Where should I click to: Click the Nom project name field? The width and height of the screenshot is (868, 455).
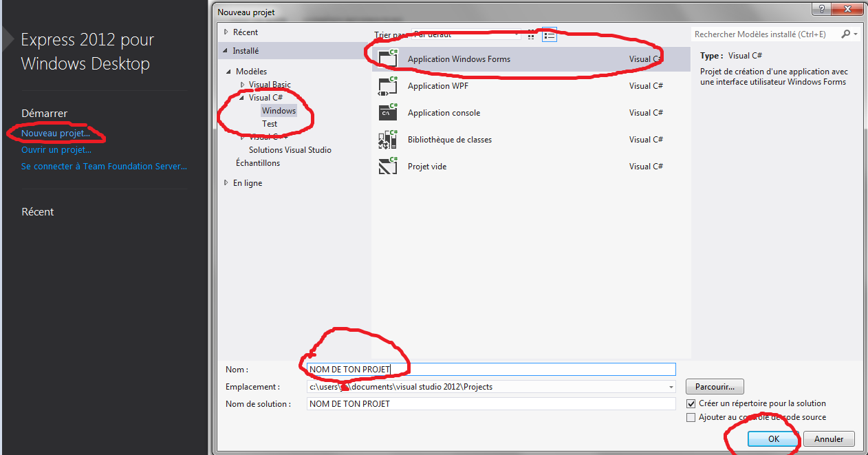pyautogui.click(x=491, y=370)
